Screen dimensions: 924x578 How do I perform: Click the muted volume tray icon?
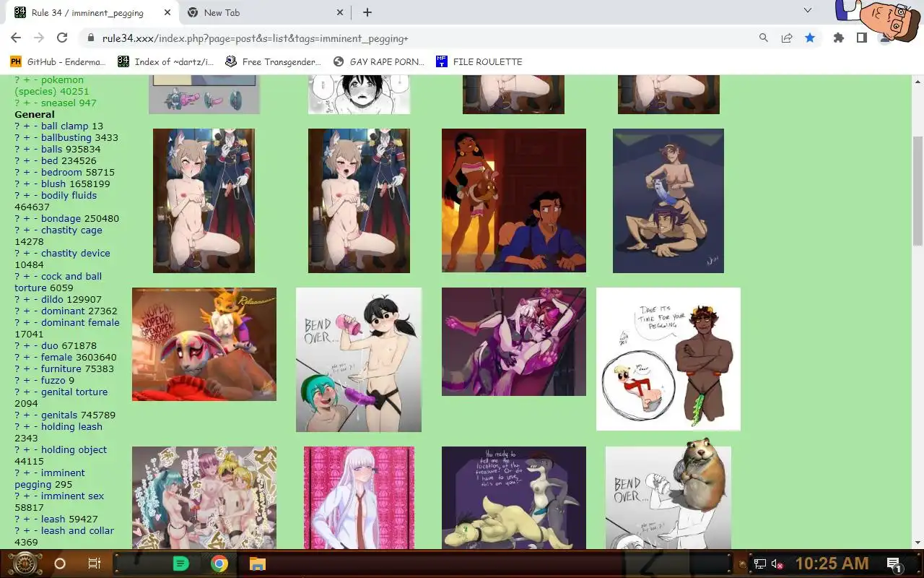[x=777, y=564]
